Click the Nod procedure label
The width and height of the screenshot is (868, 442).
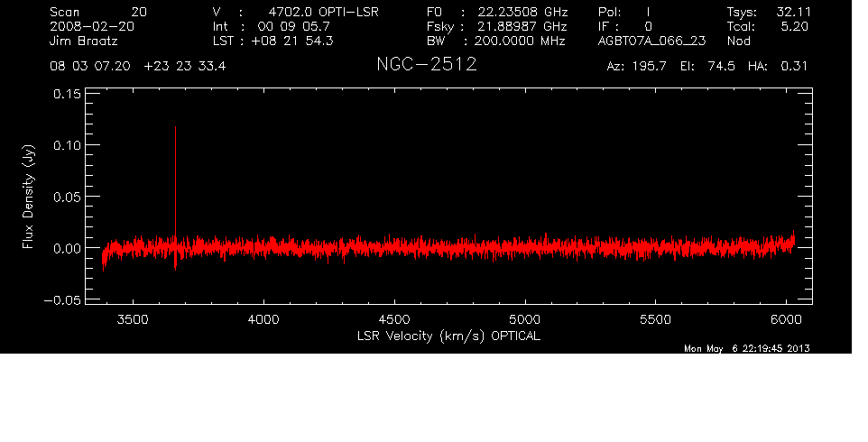coord(738,41)
